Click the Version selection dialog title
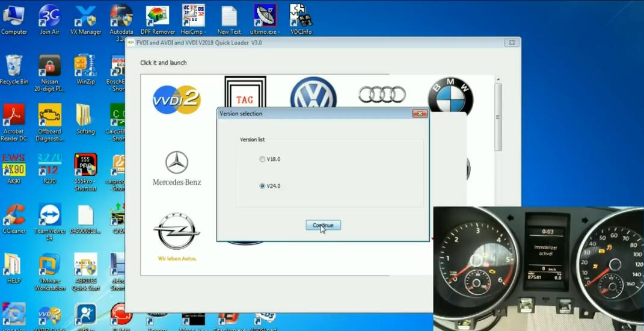The image size is (644, 331). tap(241, 114)
